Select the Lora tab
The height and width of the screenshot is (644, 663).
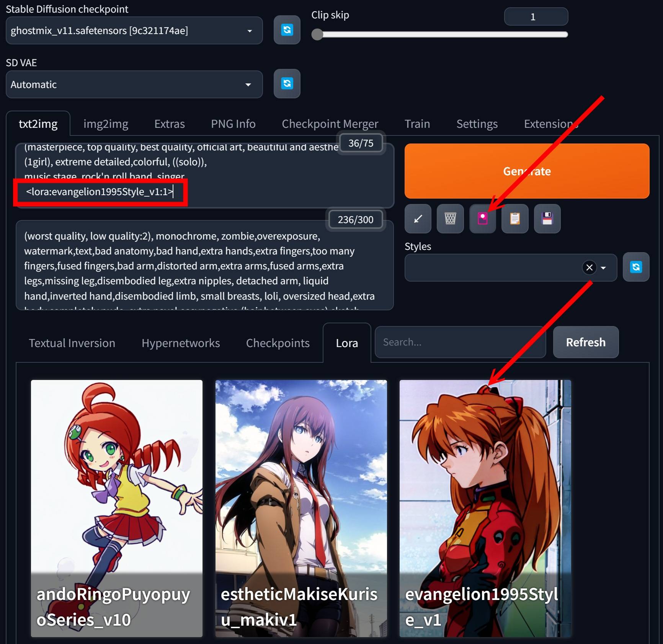click(347, 343)
